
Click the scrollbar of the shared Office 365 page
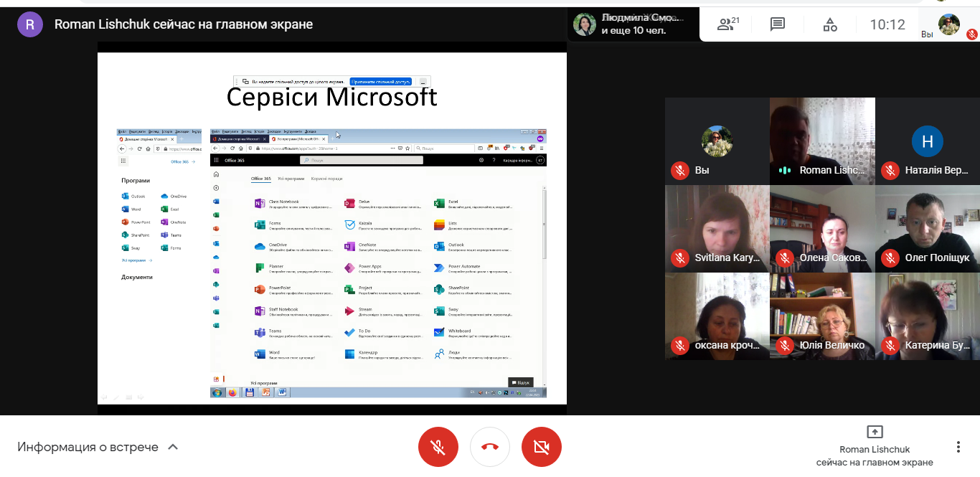544,225
